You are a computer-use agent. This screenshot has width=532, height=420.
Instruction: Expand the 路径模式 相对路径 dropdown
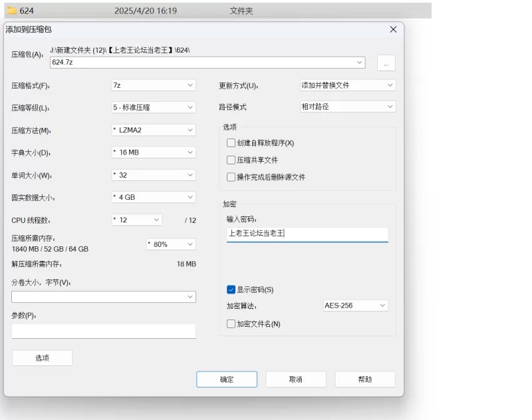point(348,106)
